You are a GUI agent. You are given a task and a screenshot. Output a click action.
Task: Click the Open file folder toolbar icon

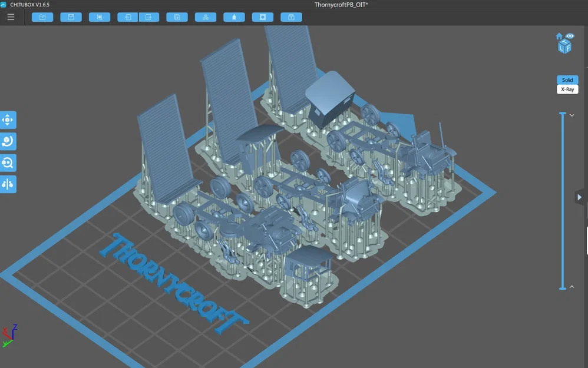pos(42,17)
